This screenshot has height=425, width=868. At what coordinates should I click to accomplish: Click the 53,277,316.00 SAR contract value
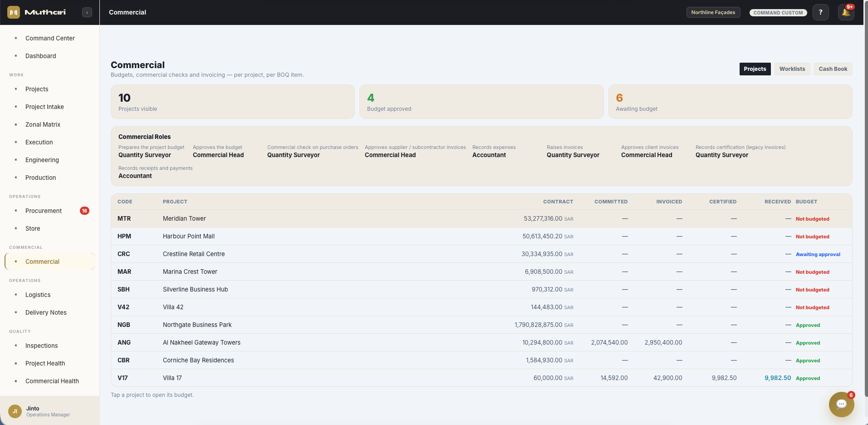(549, 218)
